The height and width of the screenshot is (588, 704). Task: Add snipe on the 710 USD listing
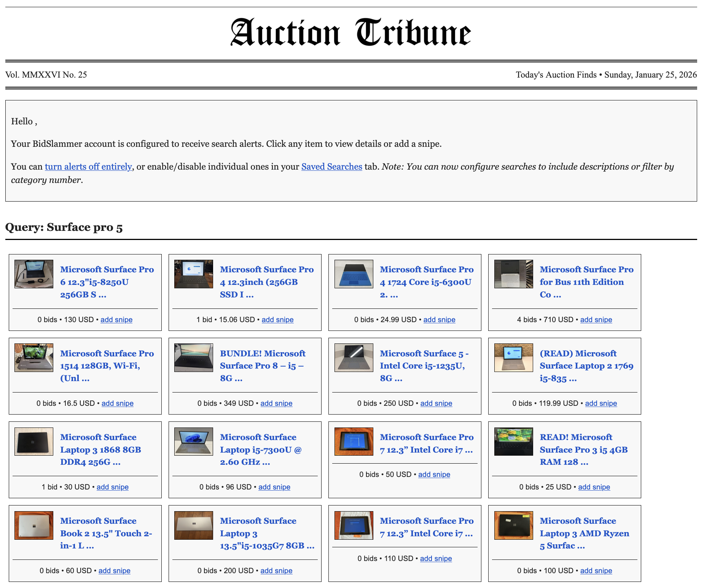[596, 319]
